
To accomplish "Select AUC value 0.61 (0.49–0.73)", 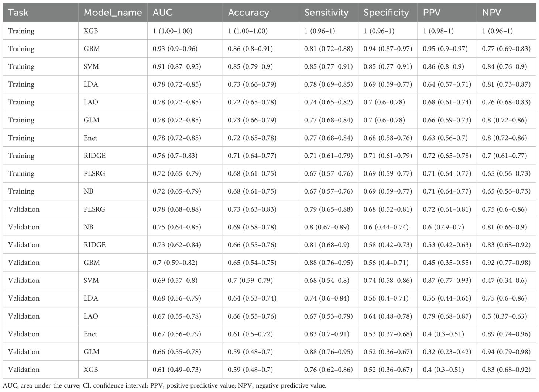I will (x=177, y=370).
